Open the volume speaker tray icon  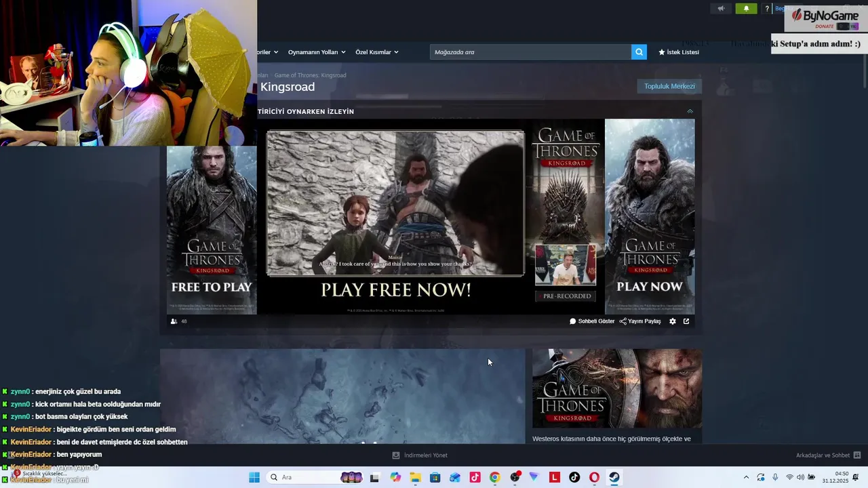pyautogui.click(x=800, y=477)
